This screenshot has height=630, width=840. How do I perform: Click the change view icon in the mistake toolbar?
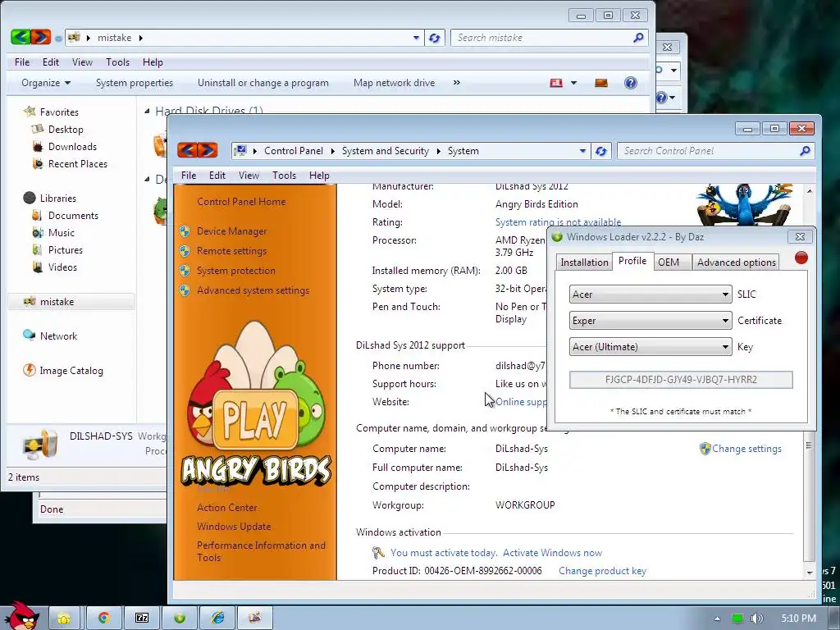[556, 83]
